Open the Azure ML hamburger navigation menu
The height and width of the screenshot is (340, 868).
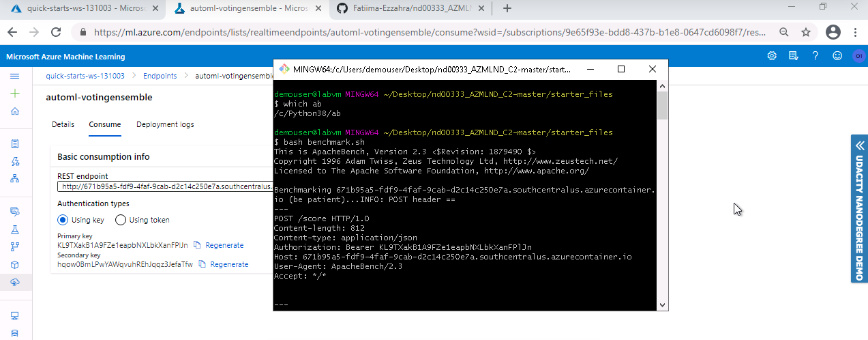coord(15,76)
